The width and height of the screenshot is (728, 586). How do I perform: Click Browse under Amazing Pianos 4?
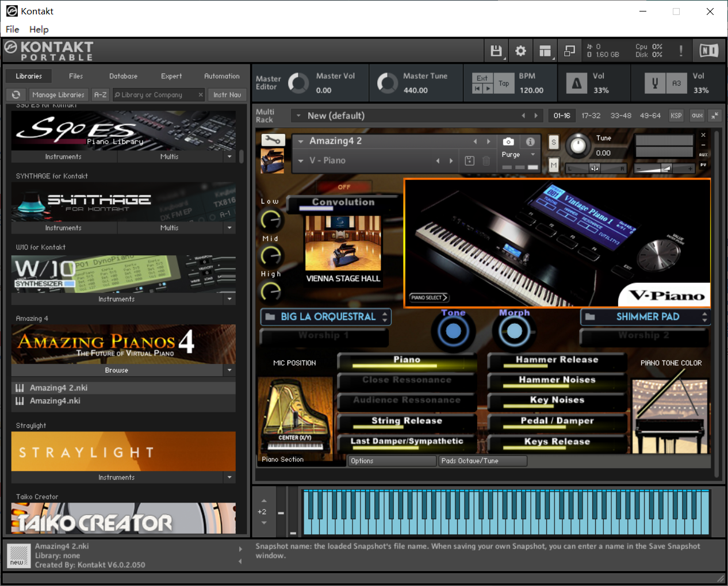[x=117, y=369]
